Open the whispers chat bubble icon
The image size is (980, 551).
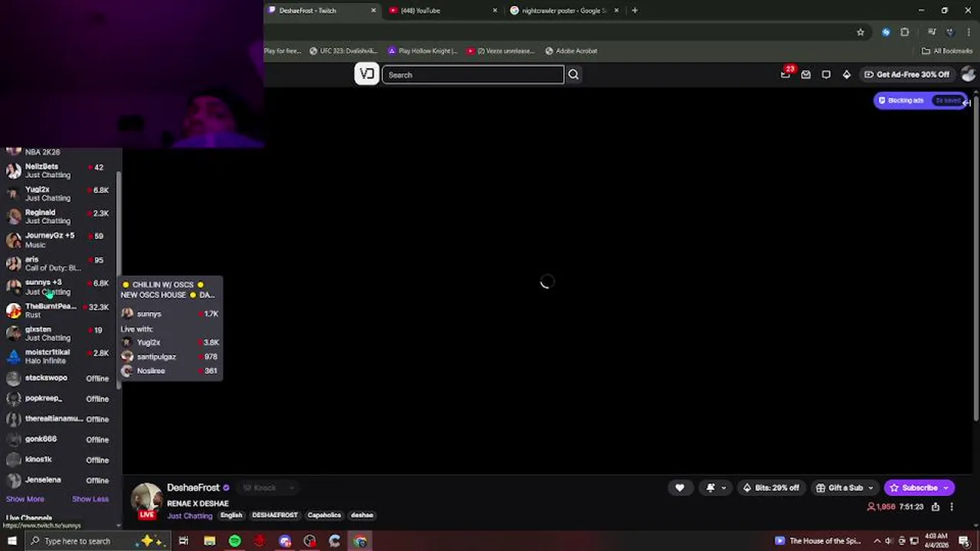[x=826, y=74]
